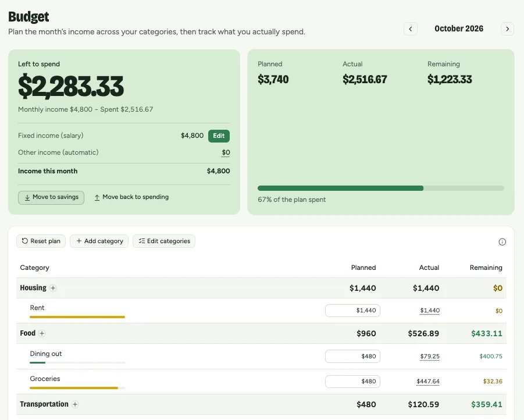Click the Rent progress bar
This screenshot has height=420, width=524.
coord(77,317)
